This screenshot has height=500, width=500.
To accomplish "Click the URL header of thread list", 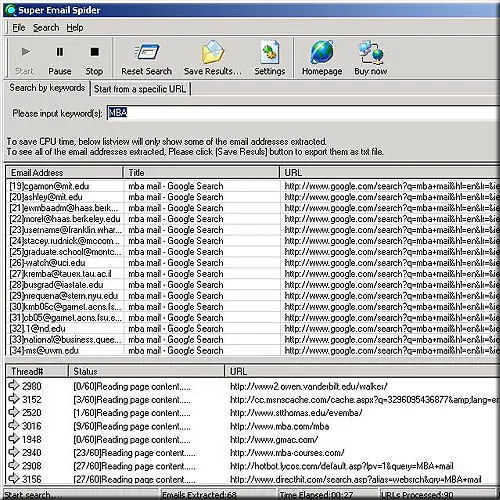I will (362, 371).
